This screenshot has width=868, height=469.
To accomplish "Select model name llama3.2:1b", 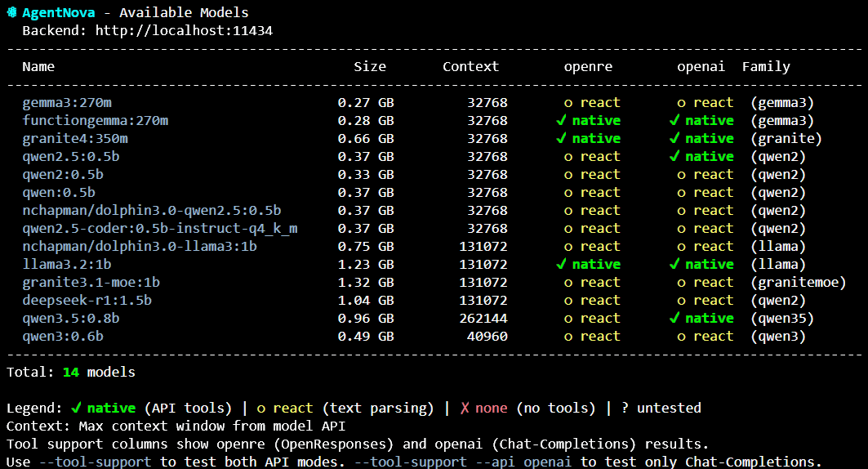I will (x=67, y=264).
